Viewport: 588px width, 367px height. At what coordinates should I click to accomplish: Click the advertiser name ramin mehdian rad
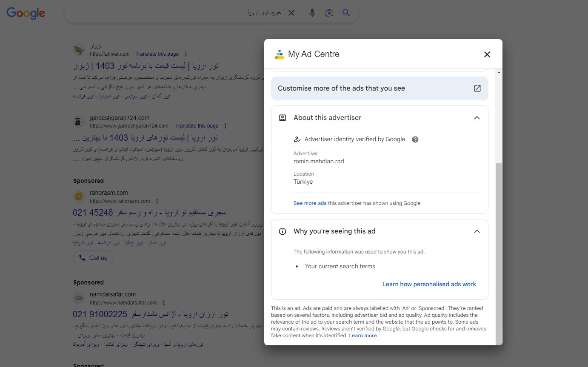(x=319, y=161)
